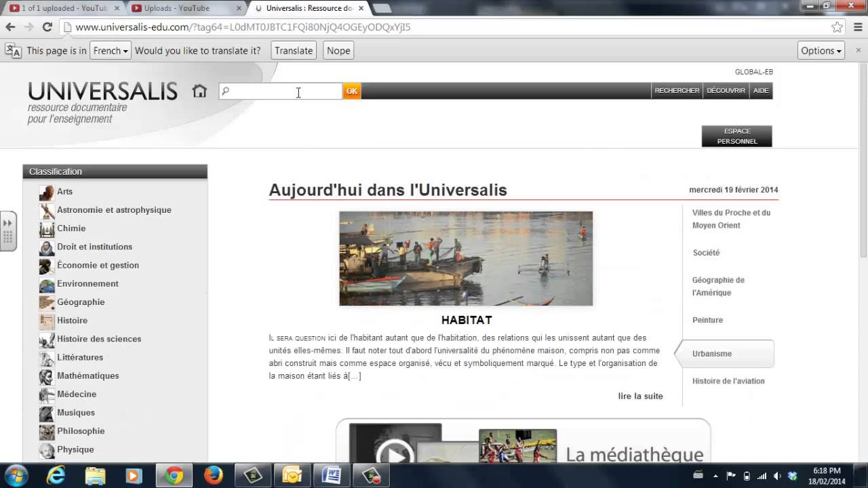Open the HABITAT article title
The image size is (868, 488).
(x=467, y=320)
